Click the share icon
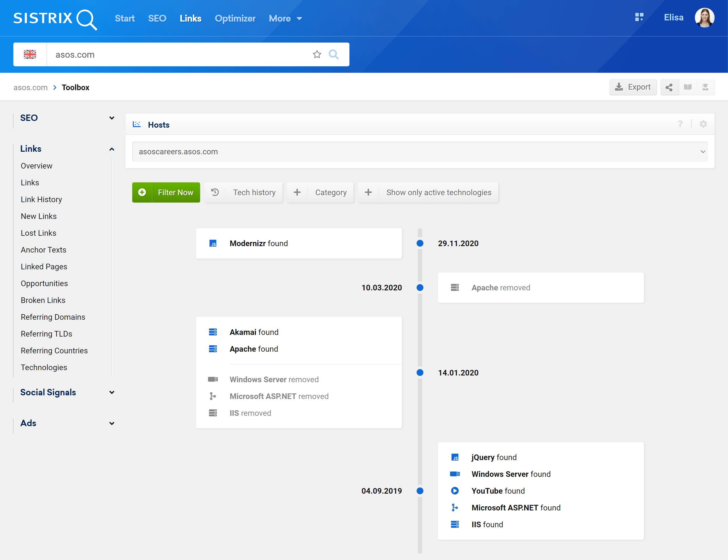Viewport: 728px width, 560px height. (x=669, y=87)
